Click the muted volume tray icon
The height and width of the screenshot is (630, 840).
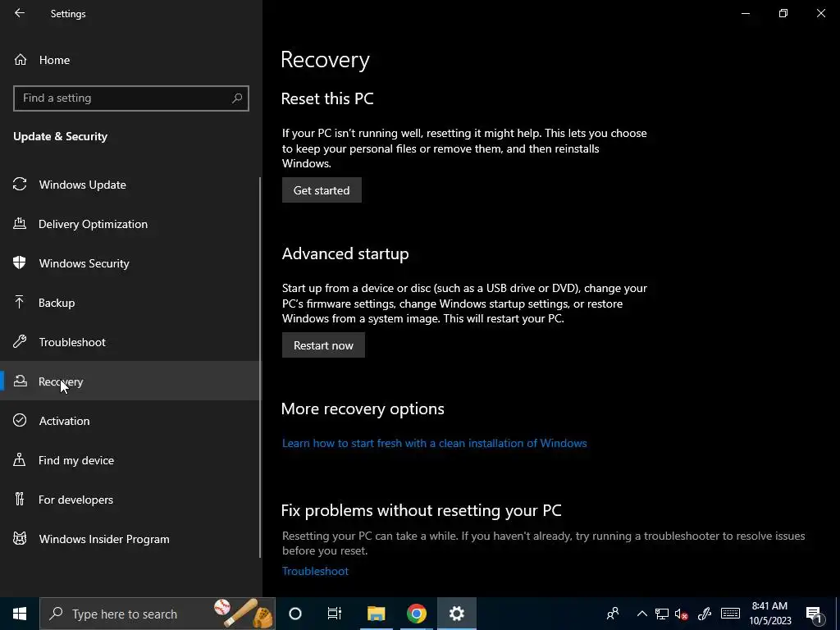[682, 614]
